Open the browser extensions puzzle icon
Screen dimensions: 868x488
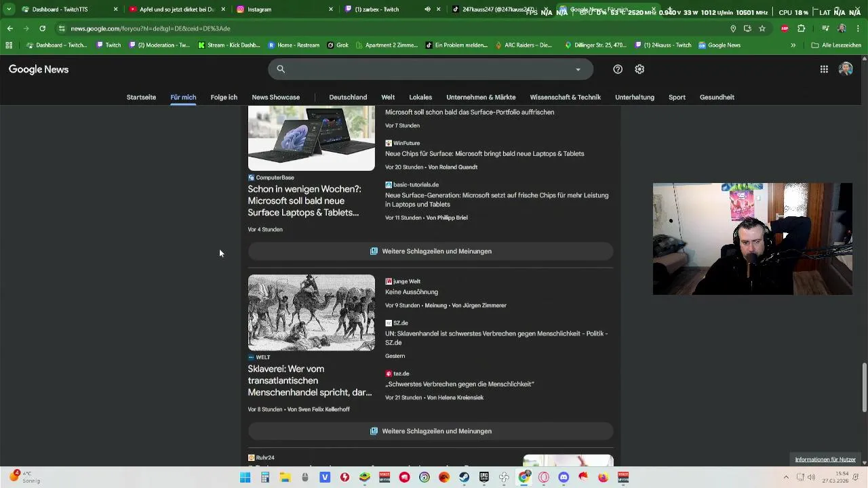coord(802,28)
